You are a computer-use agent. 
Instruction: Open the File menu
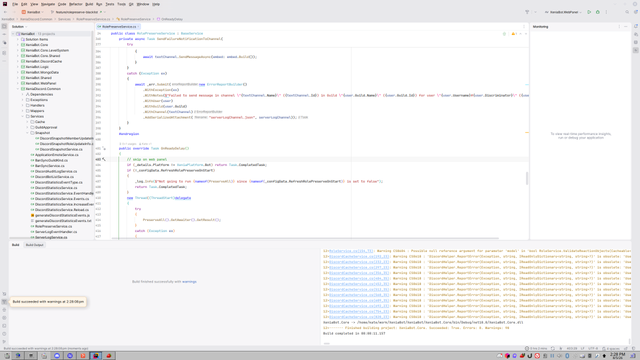tap(15, 4)
